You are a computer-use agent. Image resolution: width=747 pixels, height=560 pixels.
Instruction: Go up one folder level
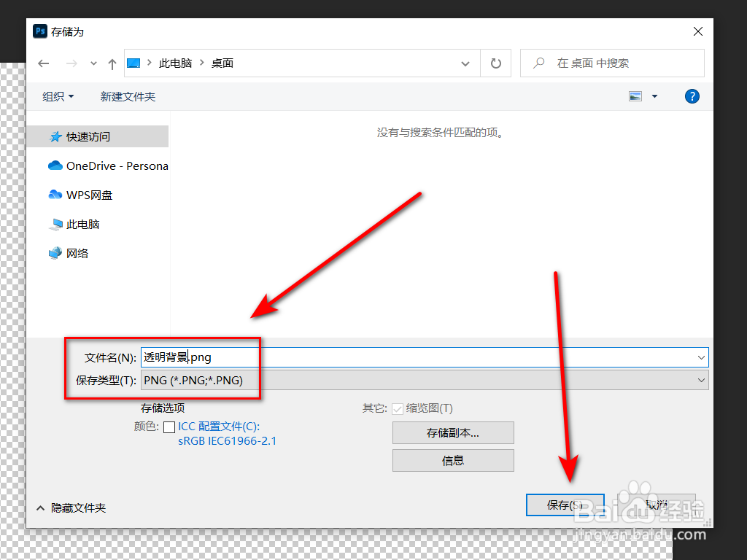(112, 63)
